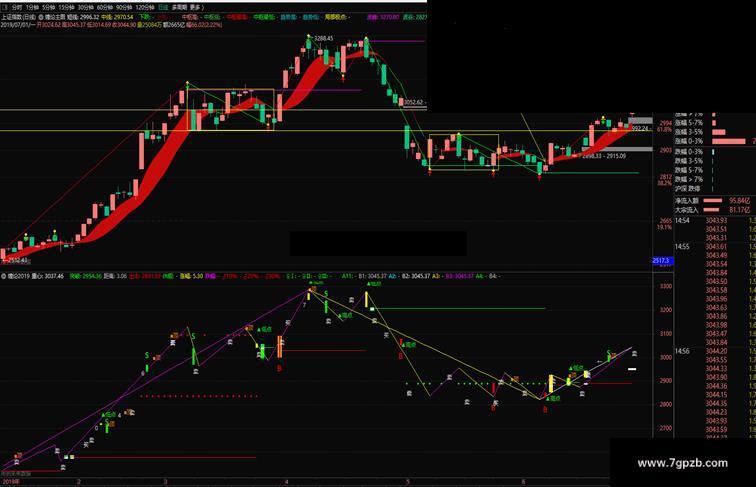Click the 3052.62 price label on chart
The height and width of the screenshot is (487, 756).
tap(413, 102)
